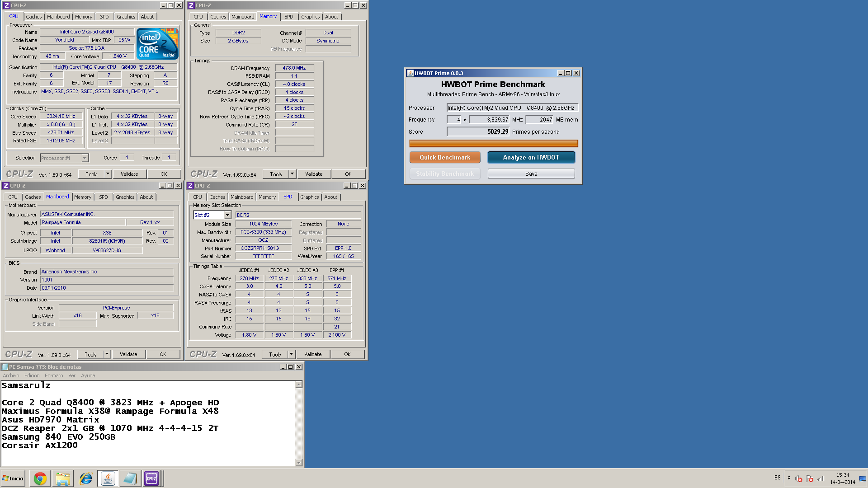Click the CPU-Z title icon in SPD window

[190, 186]
